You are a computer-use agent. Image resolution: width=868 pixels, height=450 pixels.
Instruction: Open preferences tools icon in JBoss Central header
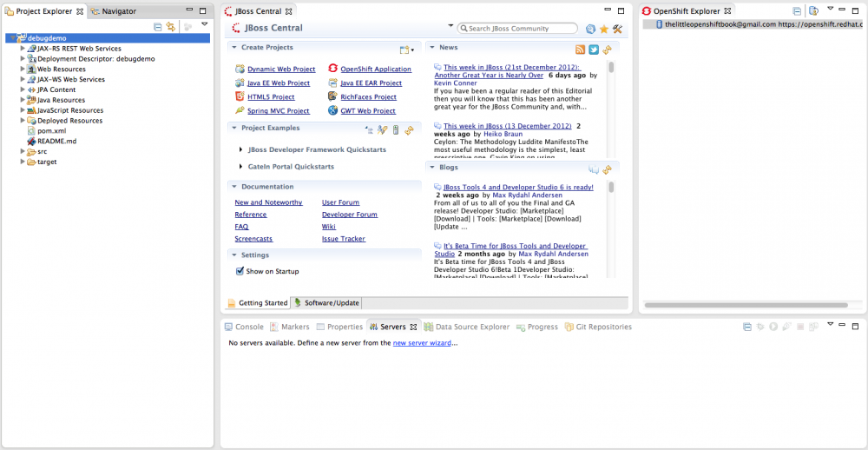(618, 29)
